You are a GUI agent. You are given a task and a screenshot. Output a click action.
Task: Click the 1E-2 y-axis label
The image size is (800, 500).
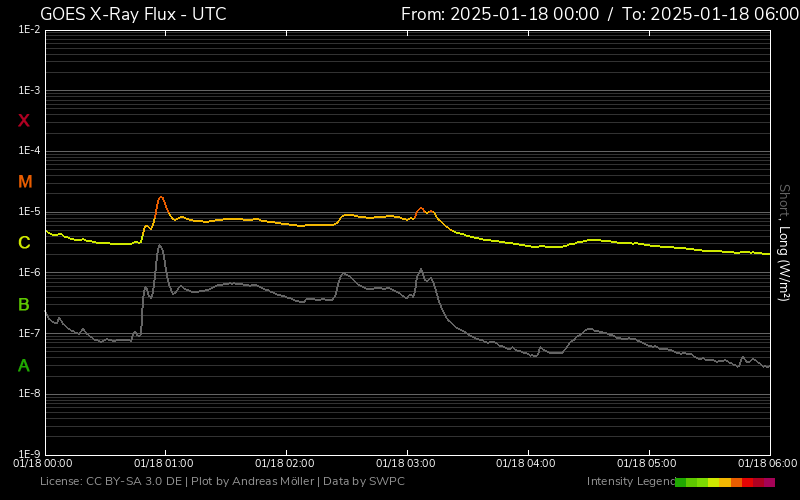(29, 30)
